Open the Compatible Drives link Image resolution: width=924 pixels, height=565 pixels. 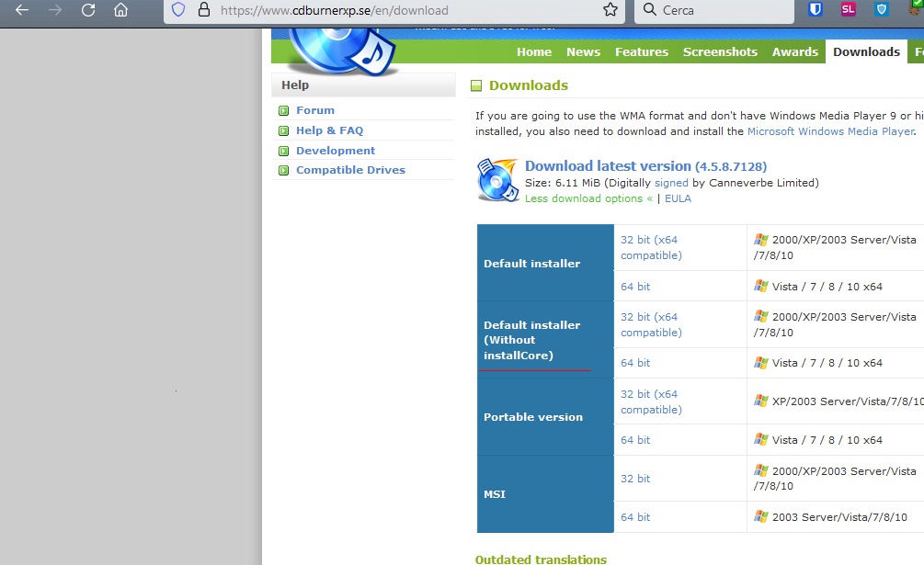pos(350,170)
